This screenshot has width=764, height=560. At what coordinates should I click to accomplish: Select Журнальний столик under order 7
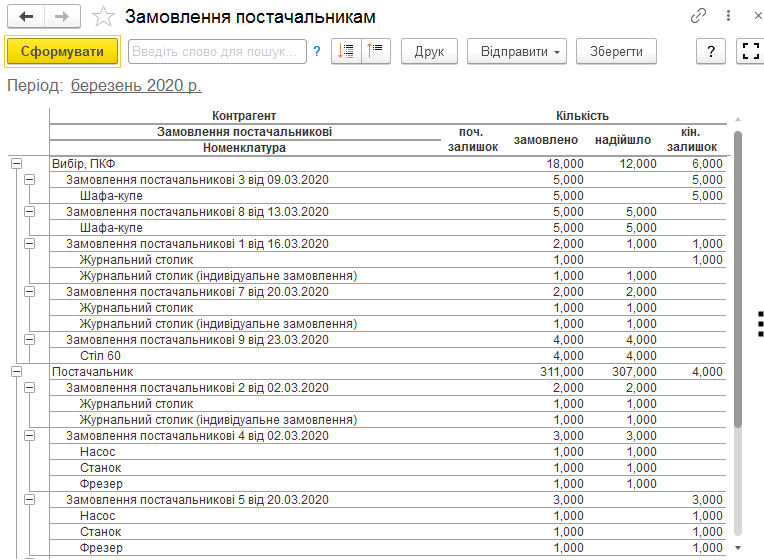pos(136,308)
